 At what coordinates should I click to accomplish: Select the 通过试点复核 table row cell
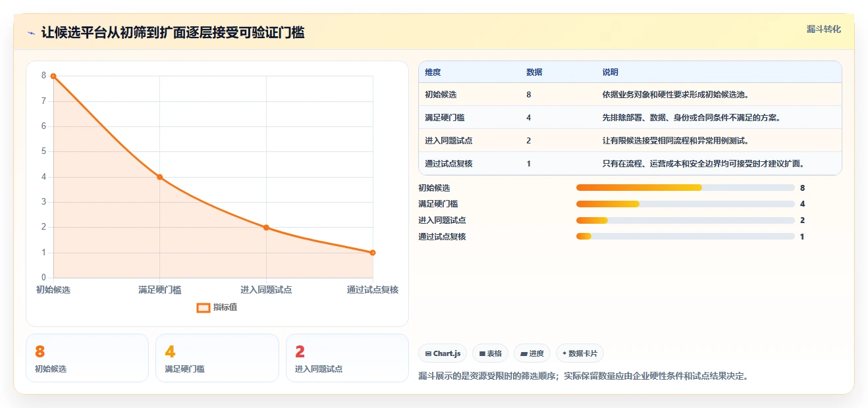(x=449, y=164)
